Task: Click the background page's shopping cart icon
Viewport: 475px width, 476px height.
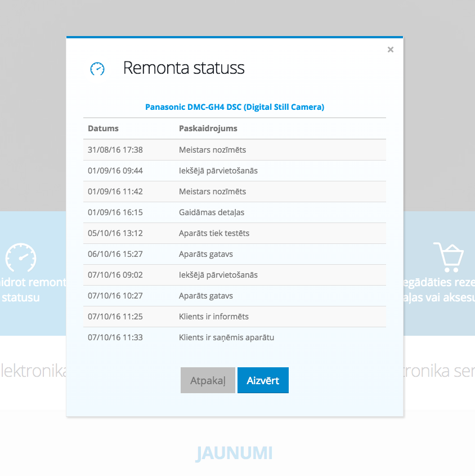Action: tap(449, 257)
